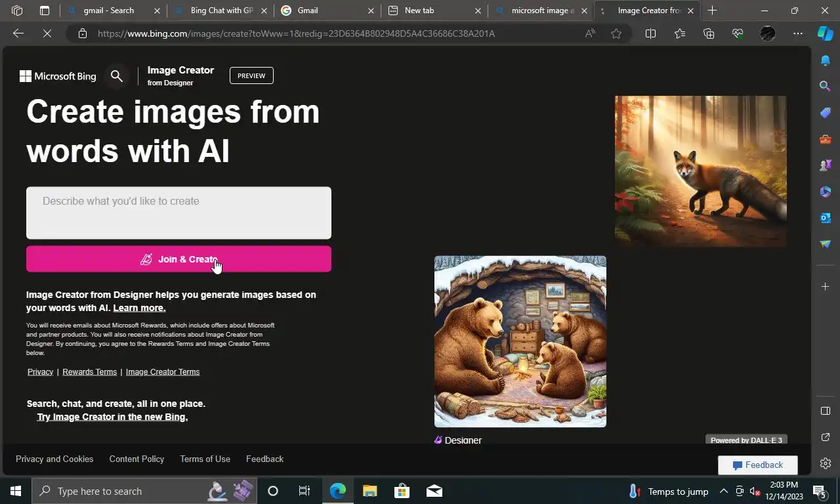Open Favorites list icon
This screenshot has width=840, height=504.
[x=679, y=33]
